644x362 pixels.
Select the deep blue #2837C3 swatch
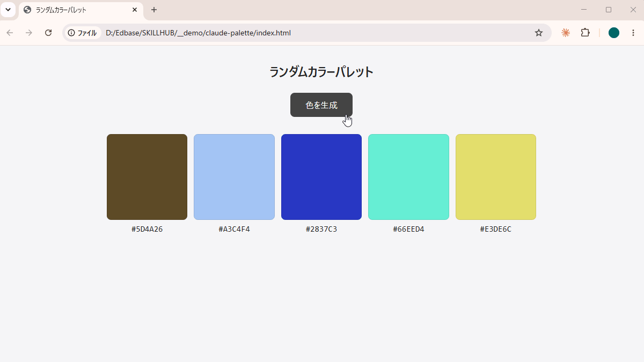[321, 177]
